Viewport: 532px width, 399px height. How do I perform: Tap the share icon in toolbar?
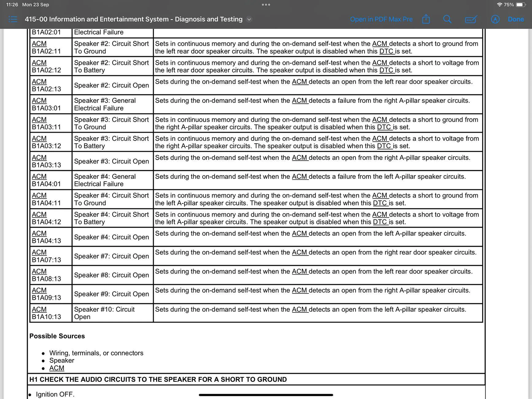(426, 19)
